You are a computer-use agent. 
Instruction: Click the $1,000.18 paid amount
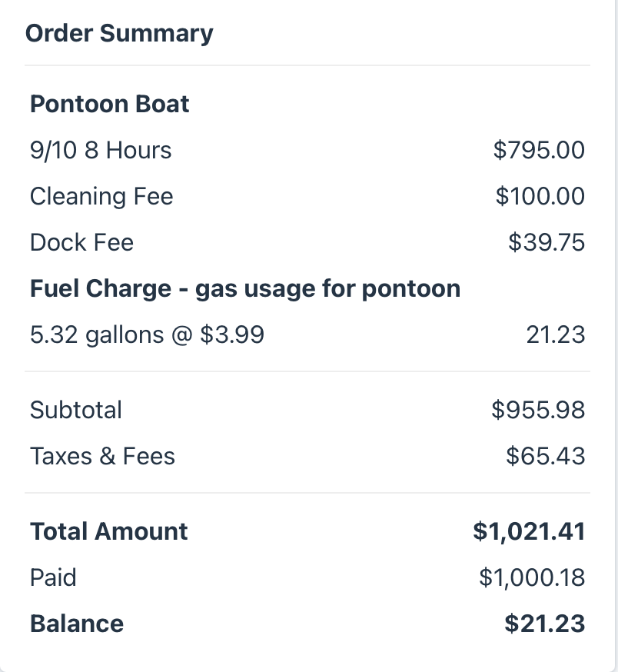click(x=532, y=577)
